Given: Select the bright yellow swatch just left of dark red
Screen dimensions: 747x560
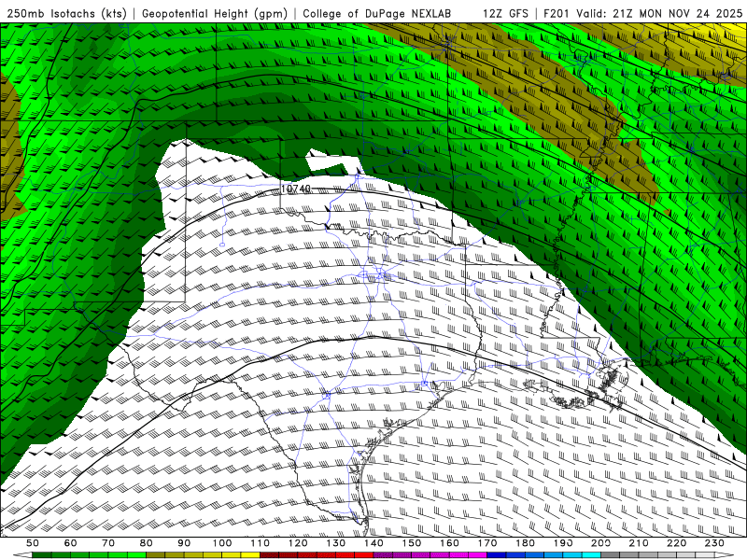Looking at the screenshot, I should (250, 555).
